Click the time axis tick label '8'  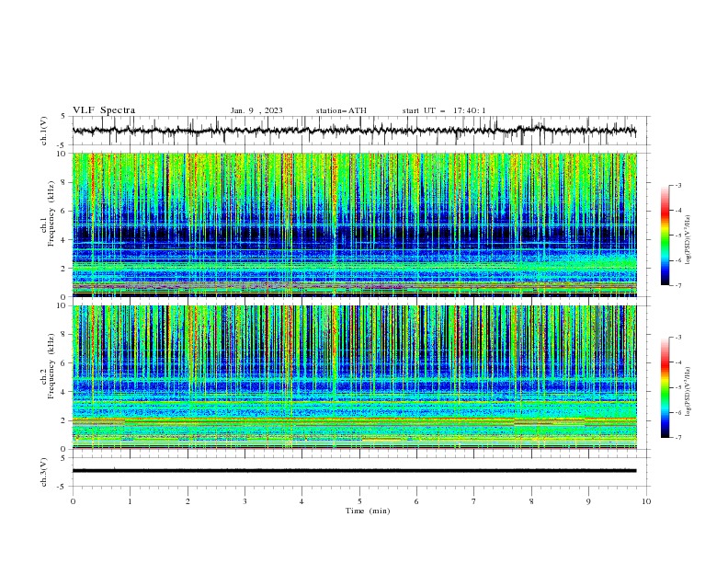pyautogui.click(x=531, y=501)
